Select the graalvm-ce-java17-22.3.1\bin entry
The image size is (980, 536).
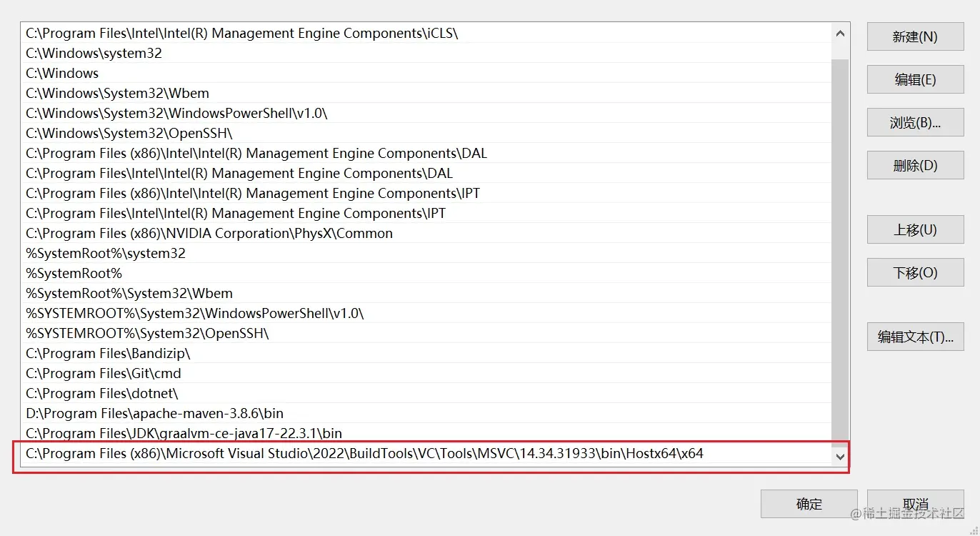426,433
